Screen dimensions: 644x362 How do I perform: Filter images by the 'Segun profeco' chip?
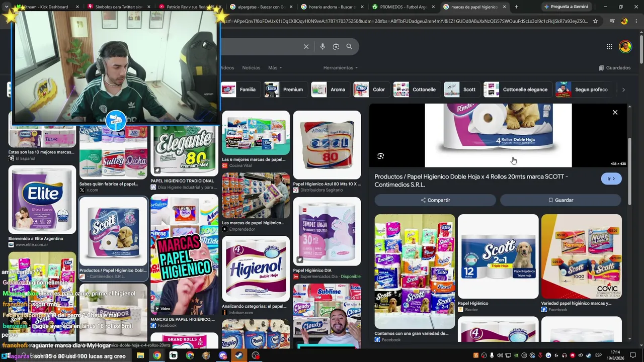click(583, 89)
